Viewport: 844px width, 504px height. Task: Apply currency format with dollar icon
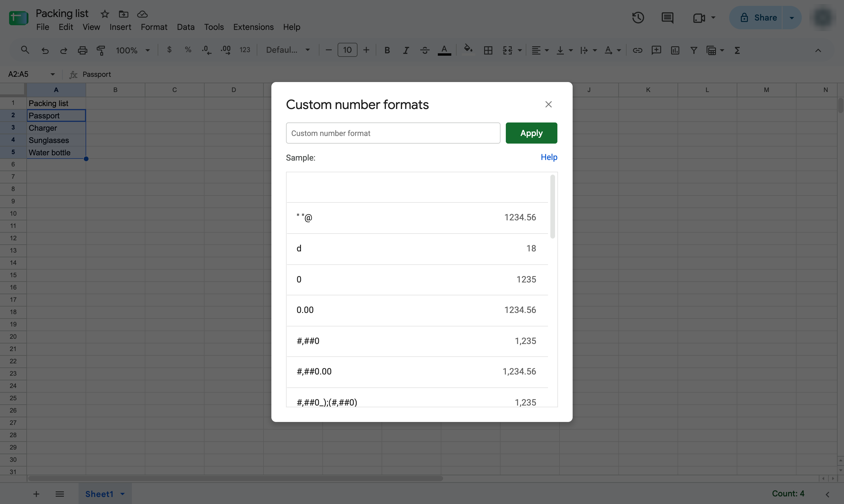169,50
